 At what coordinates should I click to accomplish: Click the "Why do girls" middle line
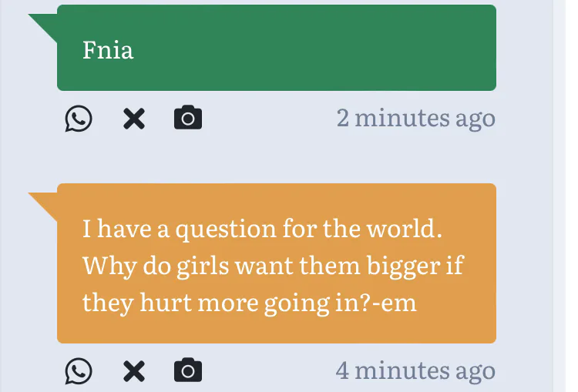[272, 266]
